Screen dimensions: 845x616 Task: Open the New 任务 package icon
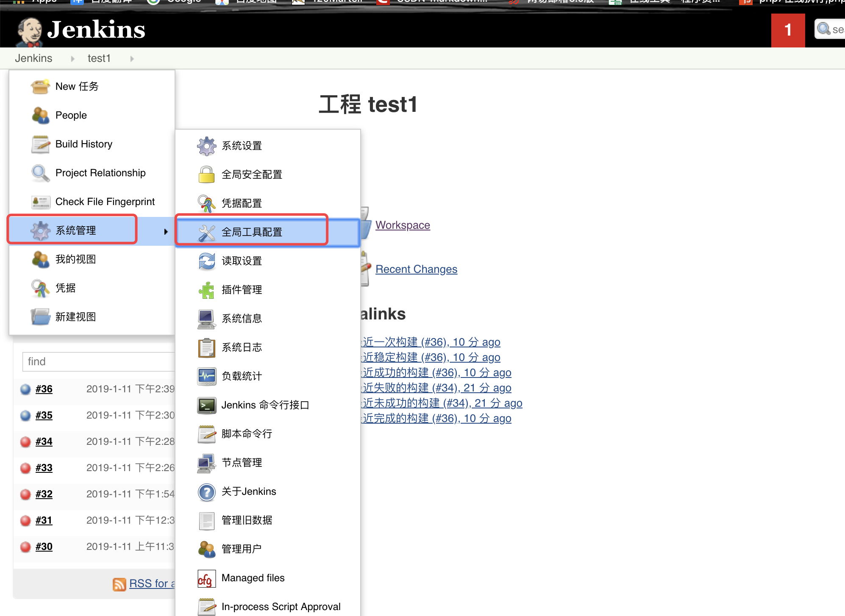(40, 86)
